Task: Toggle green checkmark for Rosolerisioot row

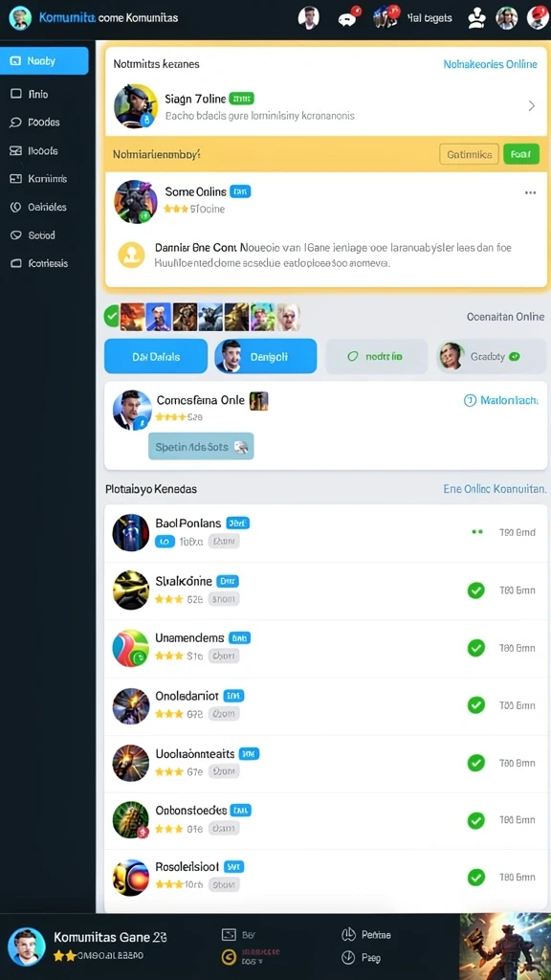Action: point(476,877)
